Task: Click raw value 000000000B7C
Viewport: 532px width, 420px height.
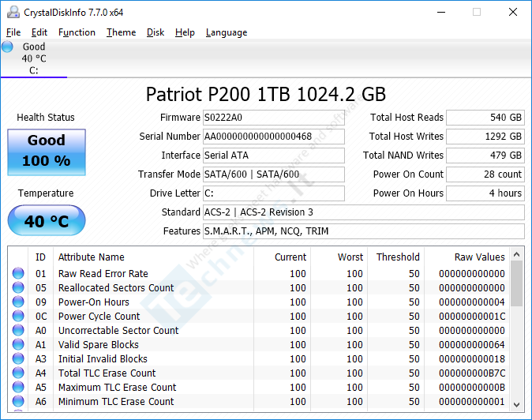Action: click(x=472, y=373)
